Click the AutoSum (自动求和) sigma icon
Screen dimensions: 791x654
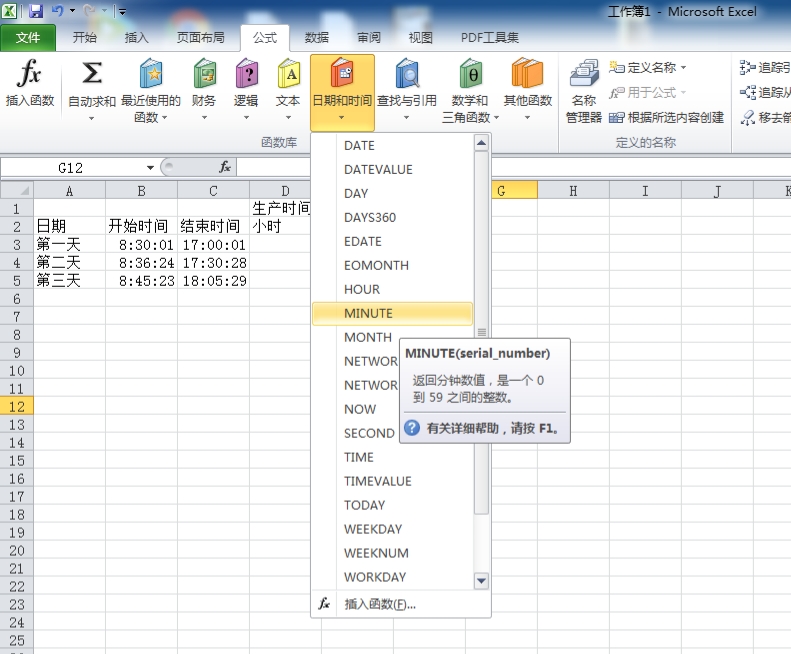click(x=91, y=75)
